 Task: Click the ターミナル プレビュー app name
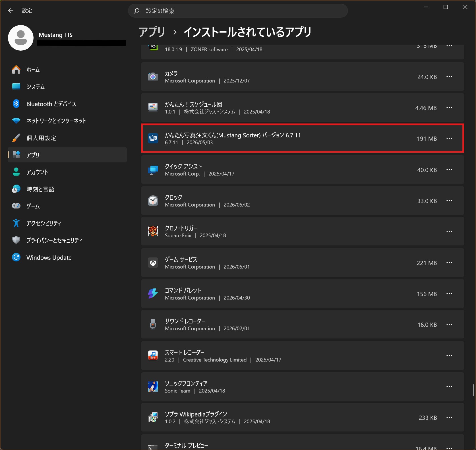point(187,445)
